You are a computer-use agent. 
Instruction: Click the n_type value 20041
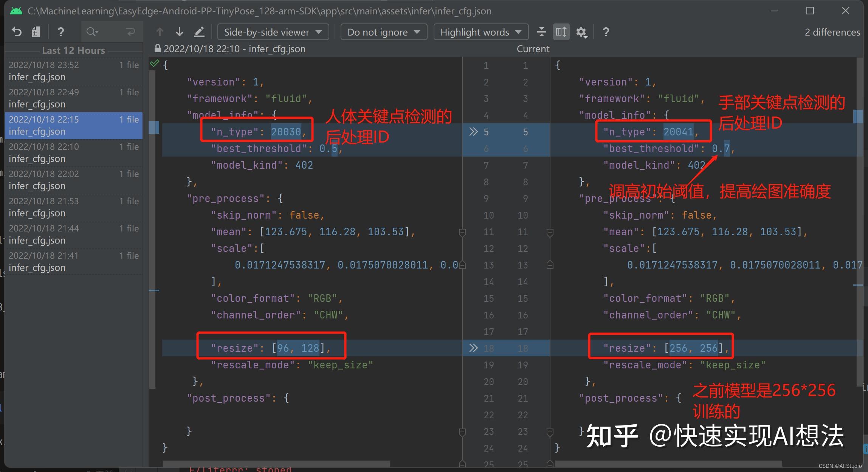point(678,132)
